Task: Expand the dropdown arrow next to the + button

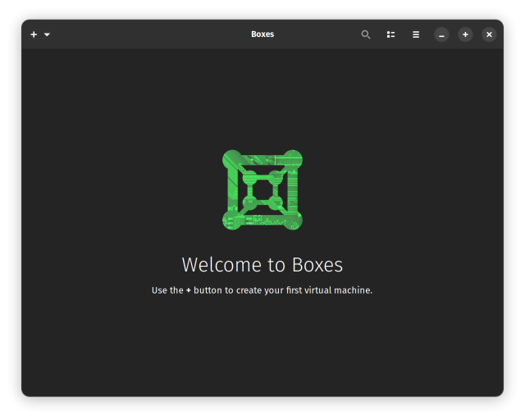Action: click(x=47, y=34)
